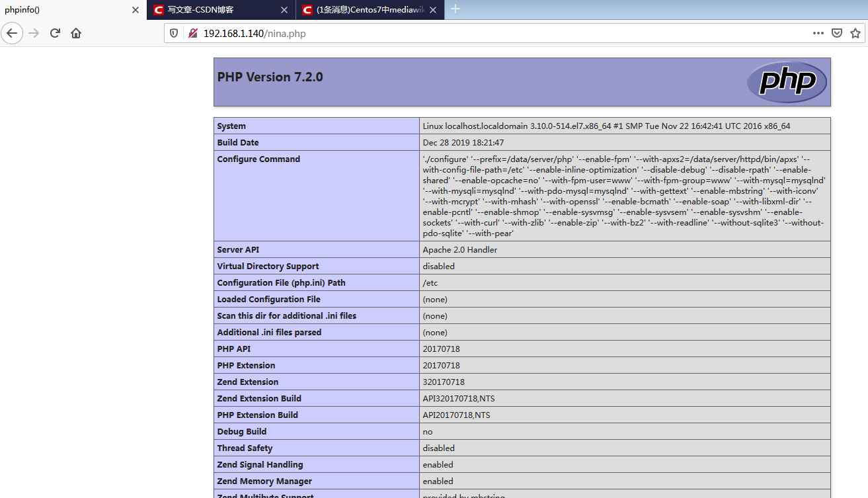Select the /etc path value
868x498 pixels.
tap(430, 283)
